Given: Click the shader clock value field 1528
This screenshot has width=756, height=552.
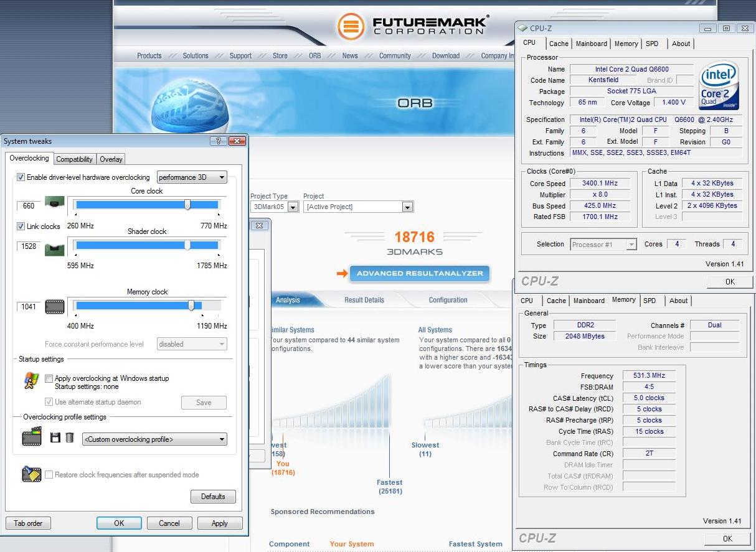Looking at the screenshot, I should (29, 246).
